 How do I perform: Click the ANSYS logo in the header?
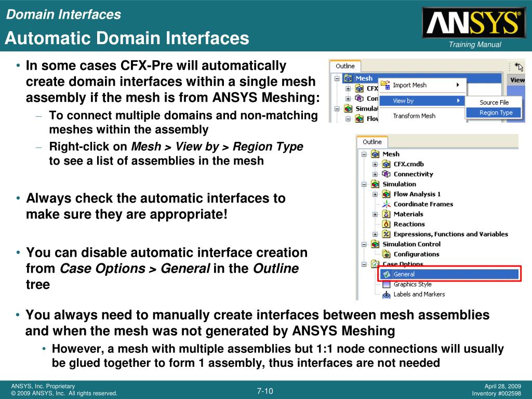pos(474,23)
